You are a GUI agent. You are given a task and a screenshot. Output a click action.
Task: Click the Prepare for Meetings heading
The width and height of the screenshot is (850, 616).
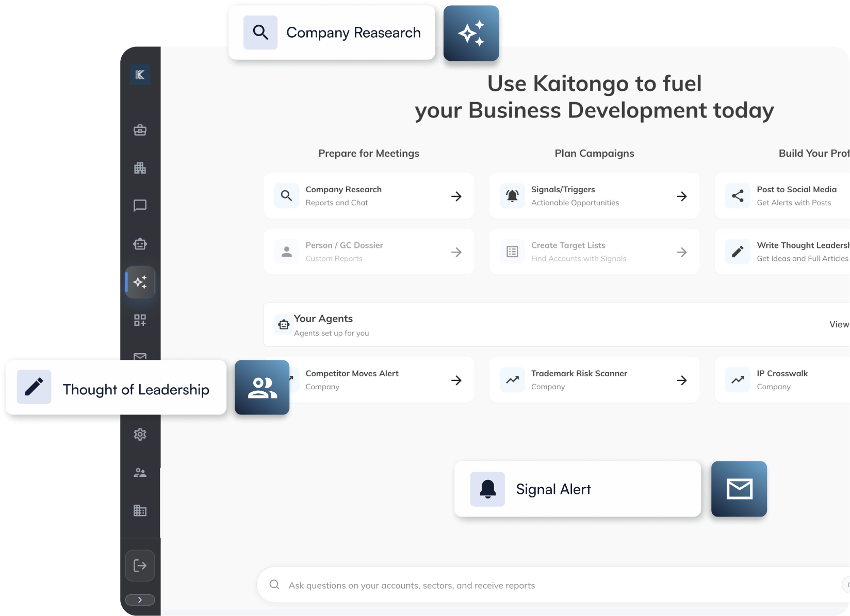point(369,153)
